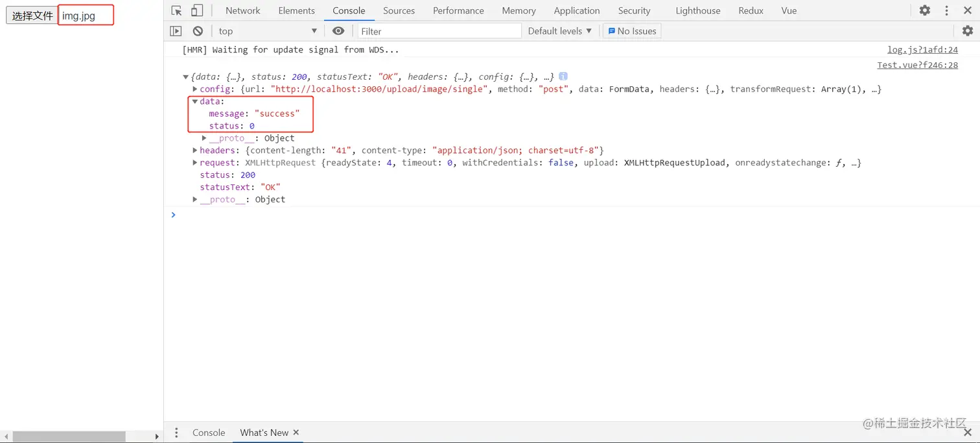Image resolution: width=980 pixels, height=443 pixels.
Task: Open console settings gear icon
Action: [x=967, y=31]
